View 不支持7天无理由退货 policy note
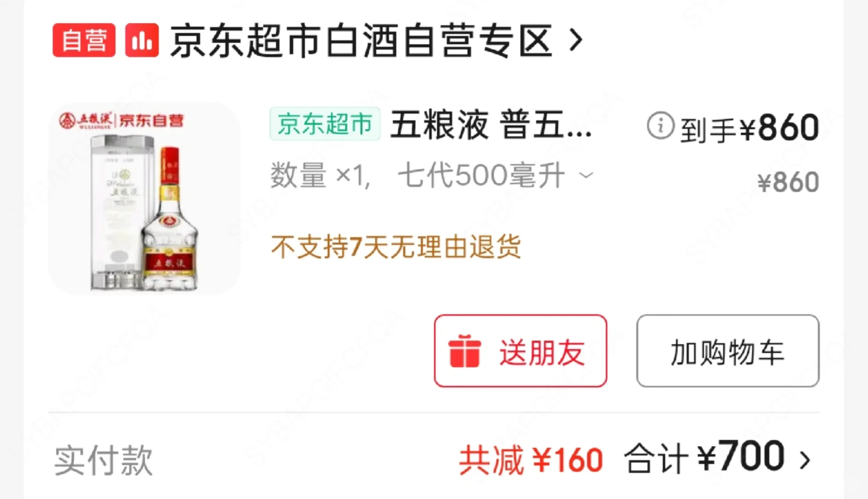 (396, 246)
